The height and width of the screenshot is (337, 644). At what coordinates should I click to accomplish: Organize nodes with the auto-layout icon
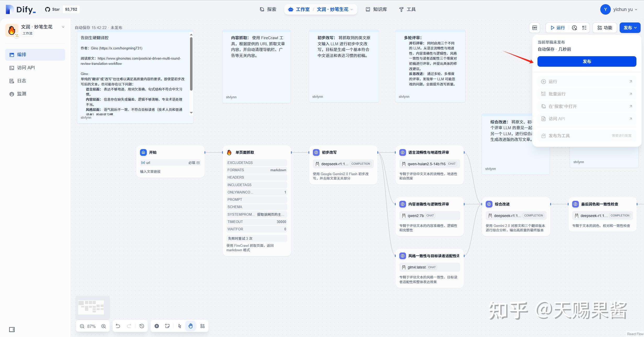click(203, 326)
